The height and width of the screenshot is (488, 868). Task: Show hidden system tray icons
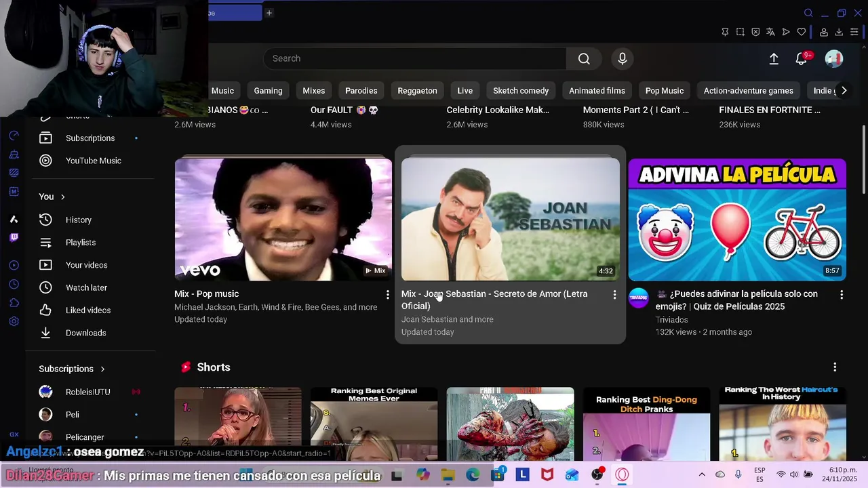click(x=702, y=474)
